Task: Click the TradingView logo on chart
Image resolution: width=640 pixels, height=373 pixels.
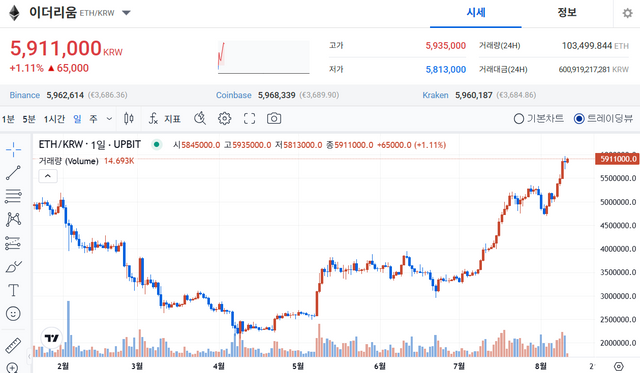Action: (x=52, y=338)
